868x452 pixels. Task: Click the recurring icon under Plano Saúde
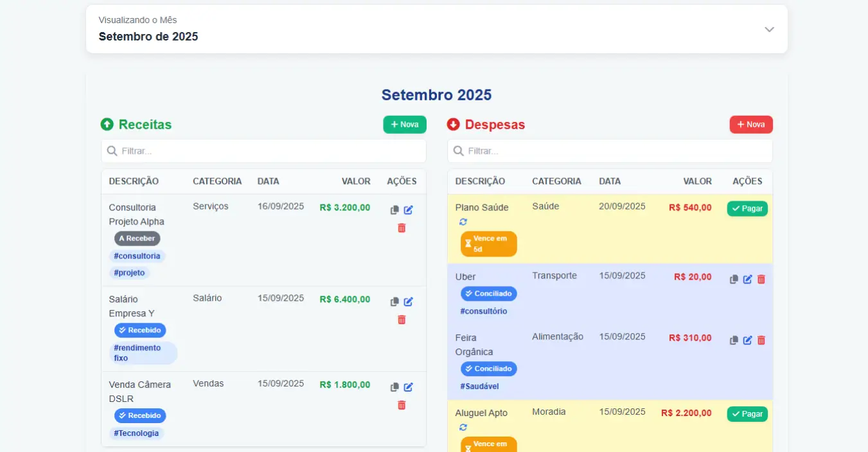463,222
